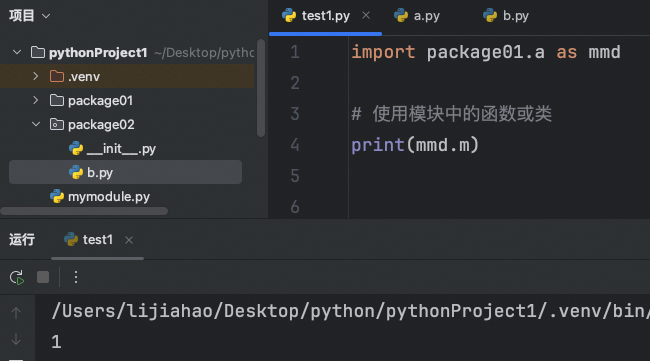Viewport: 650px width, 361px height.
Task: Click the up arrow in run console
Action: coord(16,313)
